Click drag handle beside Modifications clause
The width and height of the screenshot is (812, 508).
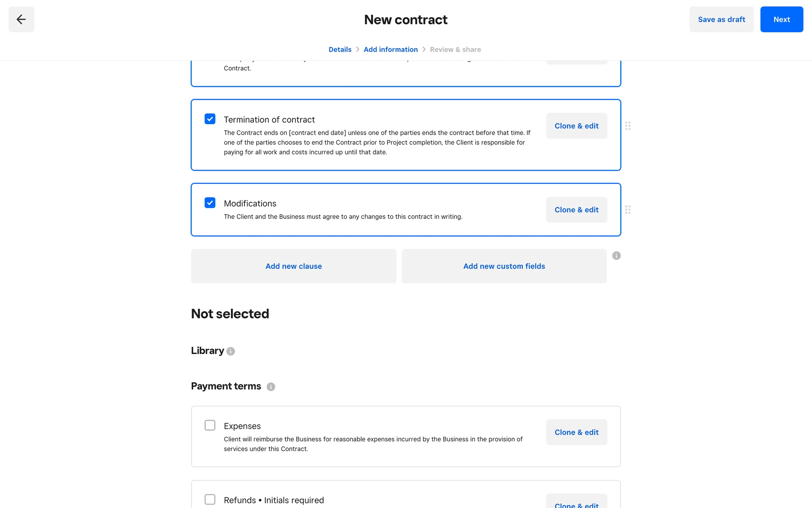point(628,210)
